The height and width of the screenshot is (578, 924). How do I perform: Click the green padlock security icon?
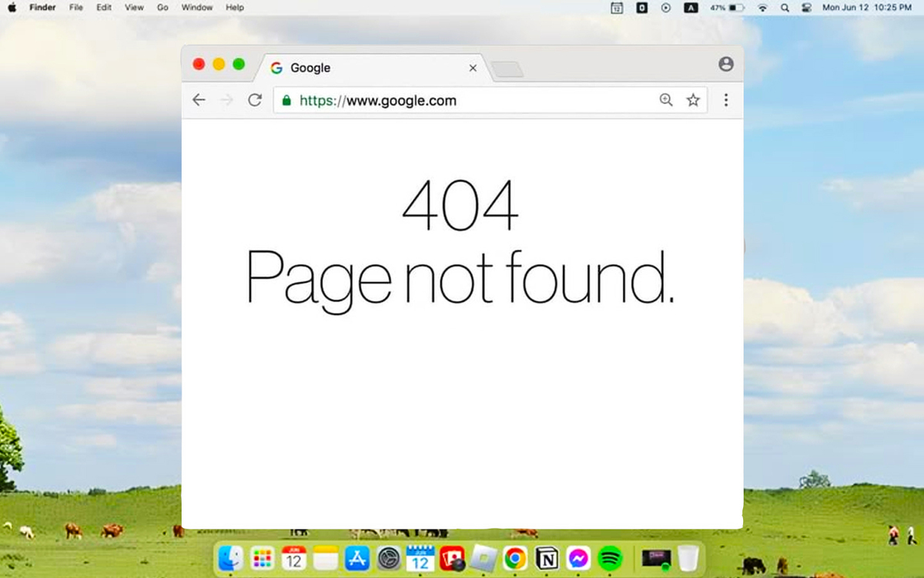[x=287, y=100]
